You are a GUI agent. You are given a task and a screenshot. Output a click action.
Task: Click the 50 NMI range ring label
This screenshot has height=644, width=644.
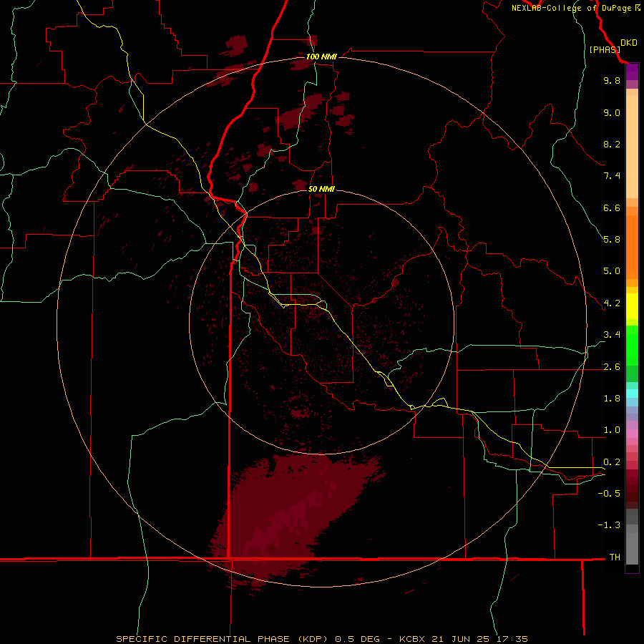[321, 189]
